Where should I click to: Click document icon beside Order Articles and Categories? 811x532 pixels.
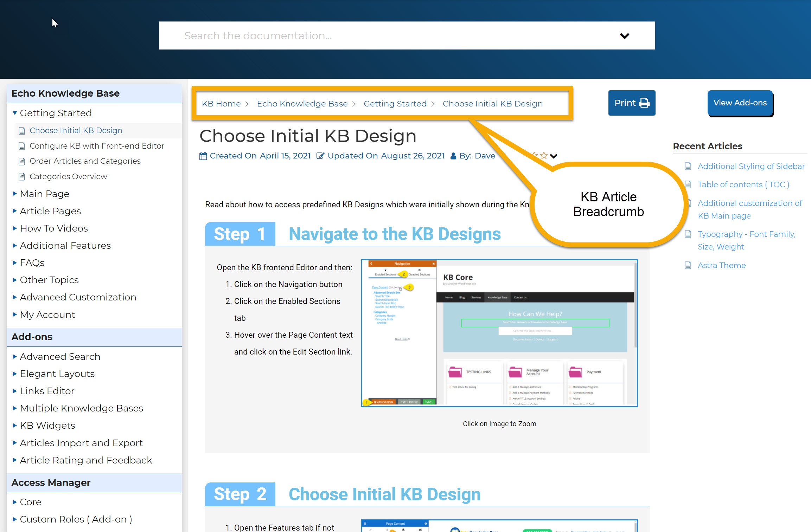[22, 161]
